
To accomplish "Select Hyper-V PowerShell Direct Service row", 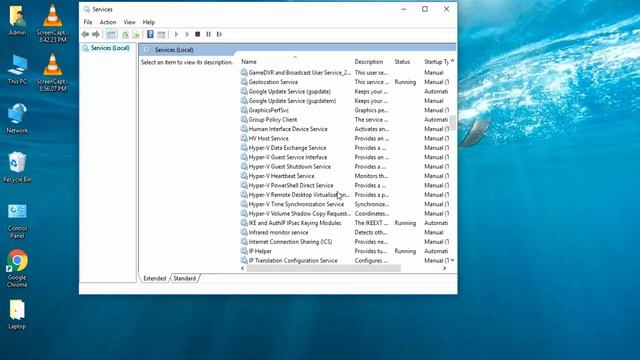I will pos(345,185).
